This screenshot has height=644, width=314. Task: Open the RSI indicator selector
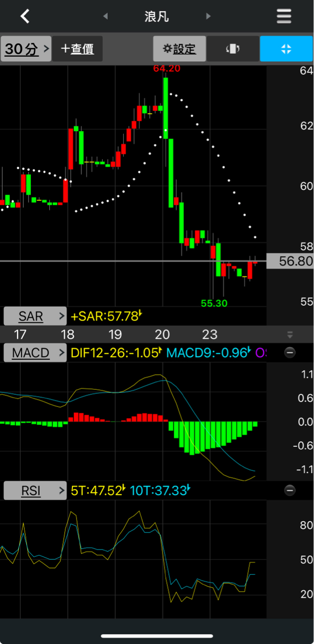click(35, 491)
